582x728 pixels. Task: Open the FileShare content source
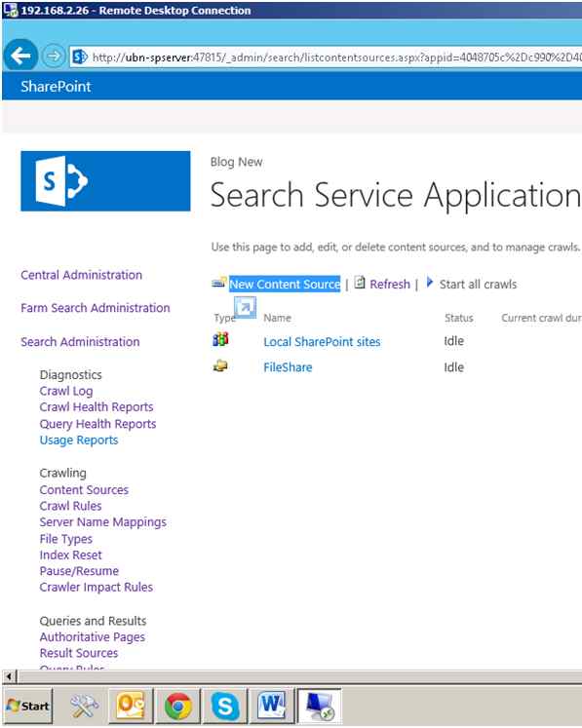(x=288, y=367)
